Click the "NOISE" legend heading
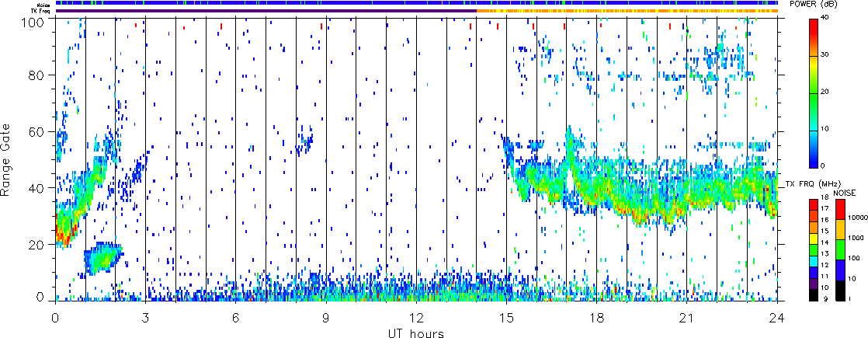 point(845,192)
